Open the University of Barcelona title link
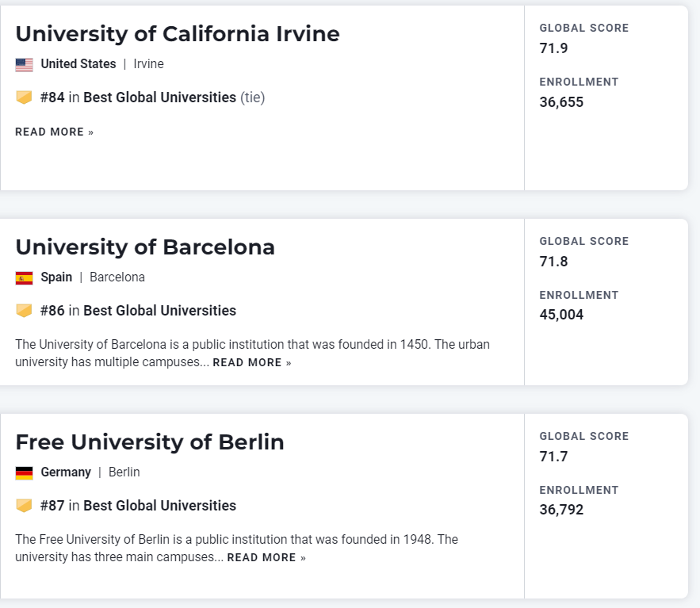 145,247
